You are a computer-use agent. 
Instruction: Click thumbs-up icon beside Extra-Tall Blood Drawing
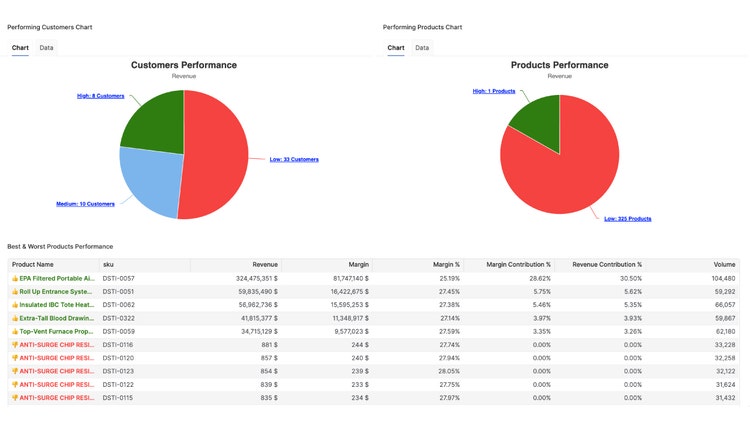(15, 318)
